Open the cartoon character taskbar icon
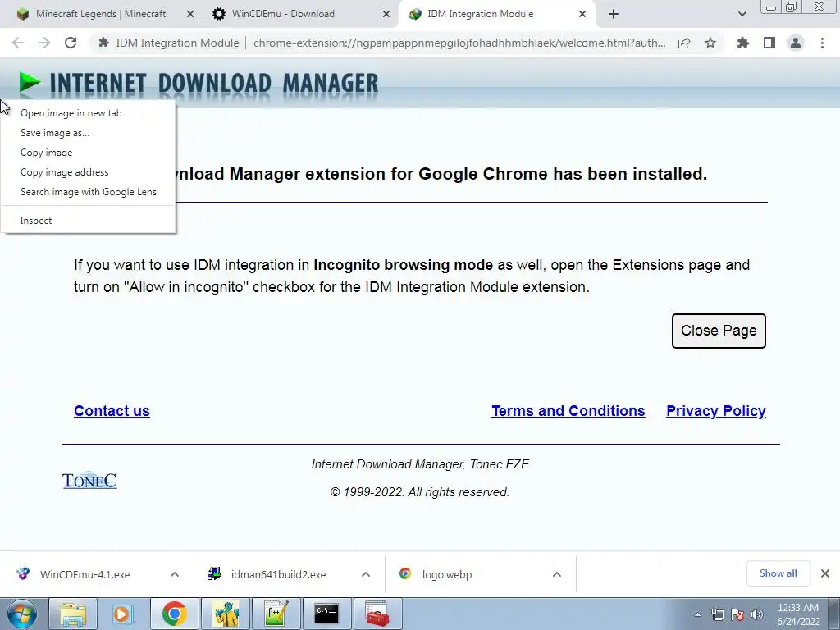840x630 pixels. click(x=225, y=614)
